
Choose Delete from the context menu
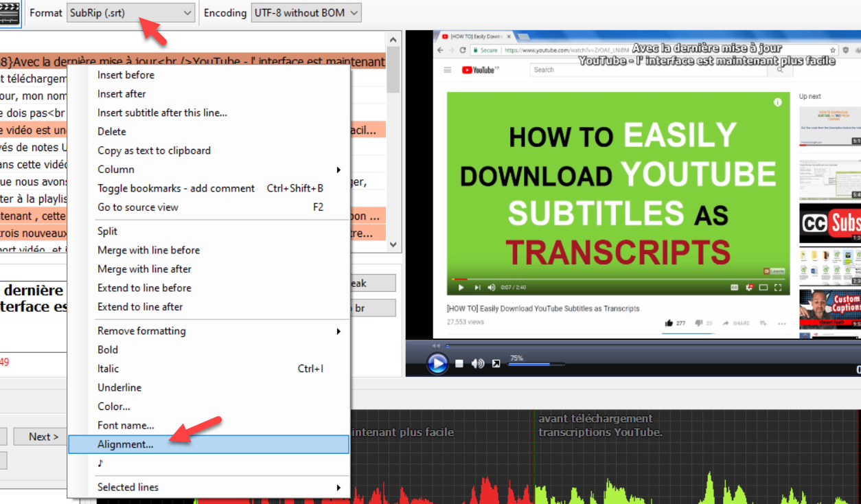111,131
